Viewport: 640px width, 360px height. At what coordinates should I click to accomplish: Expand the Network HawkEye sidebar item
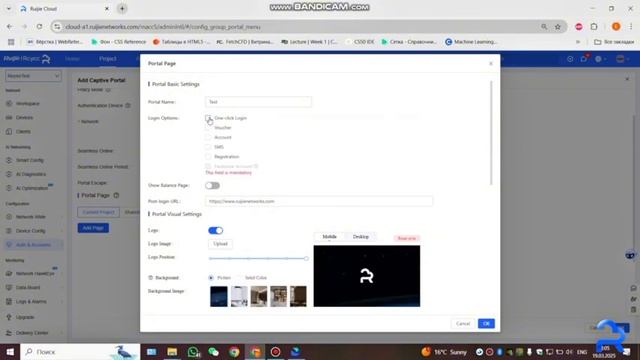pos(34,273)
